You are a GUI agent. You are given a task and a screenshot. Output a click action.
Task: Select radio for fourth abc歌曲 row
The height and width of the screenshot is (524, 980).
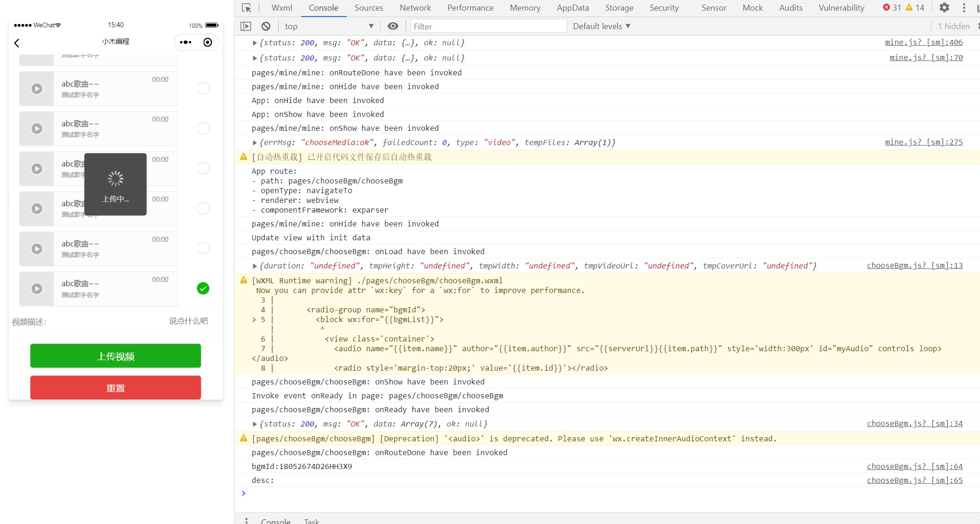[203, 208]
